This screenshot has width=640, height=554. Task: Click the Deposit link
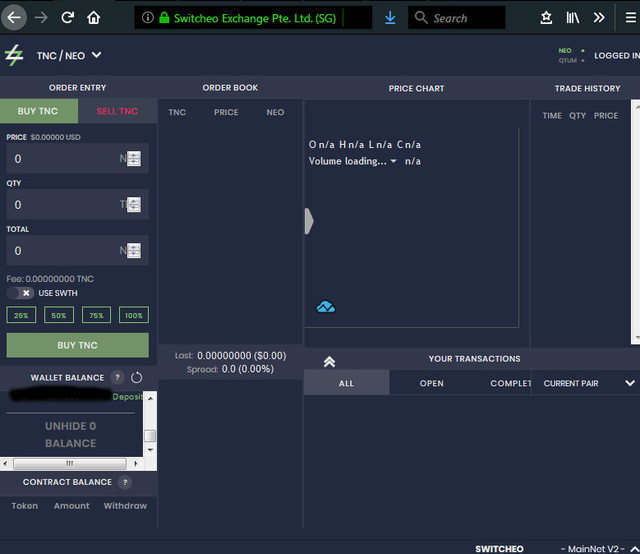[127, 396]
